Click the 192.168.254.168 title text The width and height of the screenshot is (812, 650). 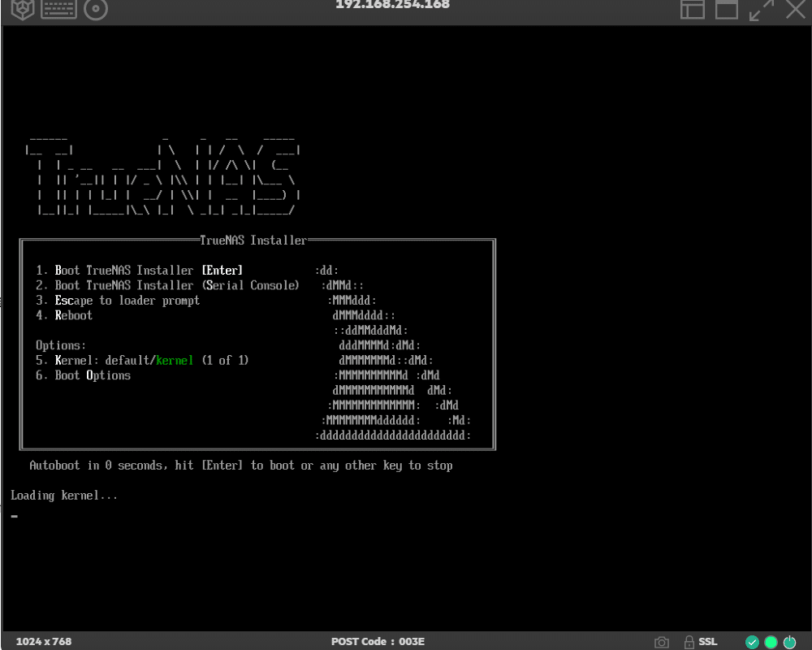[x=392, y=5]
